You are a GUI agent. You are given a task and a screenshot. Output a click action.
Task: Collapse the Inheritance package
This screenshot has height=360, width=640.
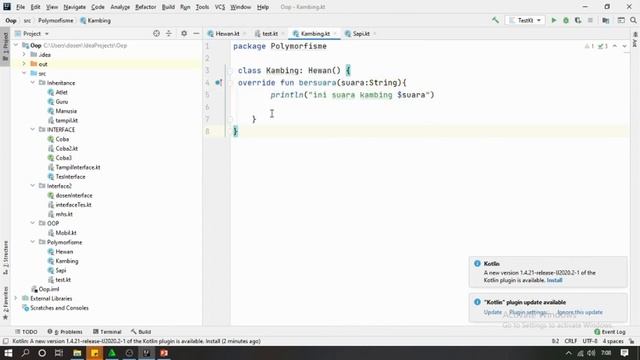33,82
